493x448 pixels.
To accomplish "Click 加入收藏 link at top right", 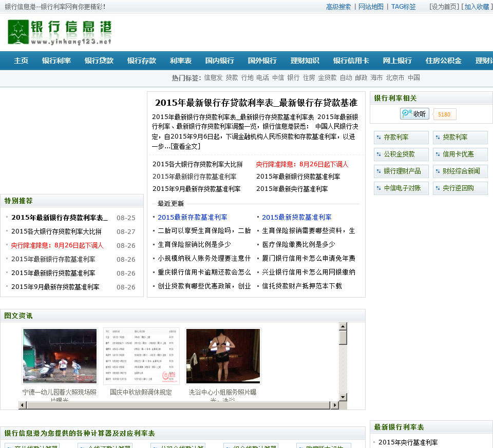I will pyautogui.click(x=477, y=7).
